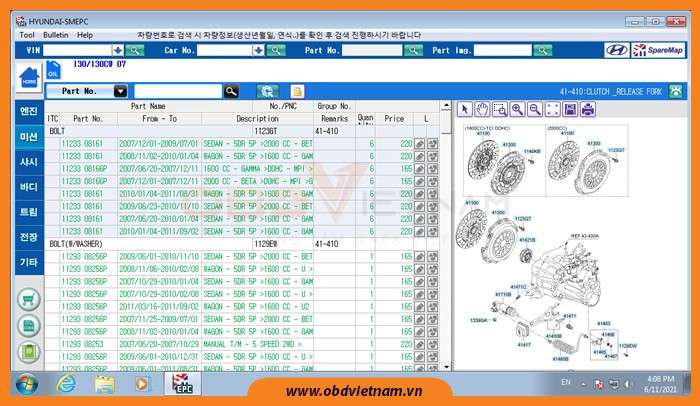This screenshot has height=406, width=700.
Task: Select the 11233 0816GP 2007/06/20-2007/12/11 row
Action: (x=243, y=169)
